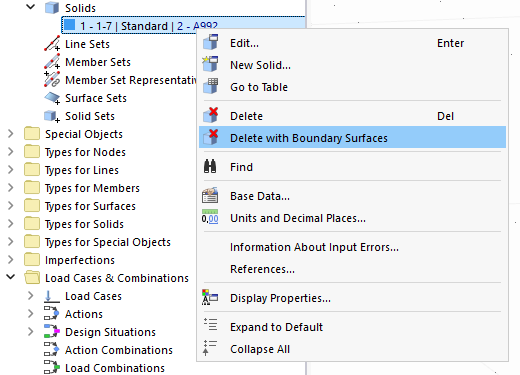Click the Actions icon in tree
Image resolution: width=520 pixels, height=375 pixels.
pyautogui.click(x=52, y=314)
